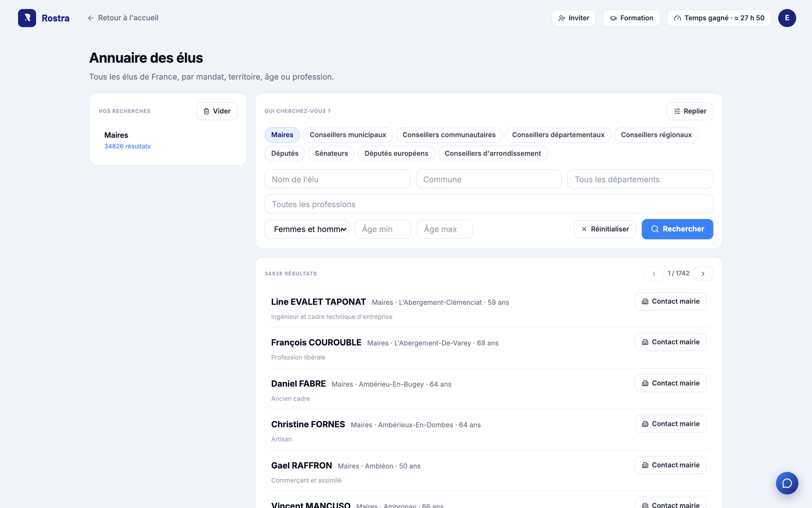Open the Toutes les professions selector
This screenshot has width=812, height=508.
click(489, 204)
